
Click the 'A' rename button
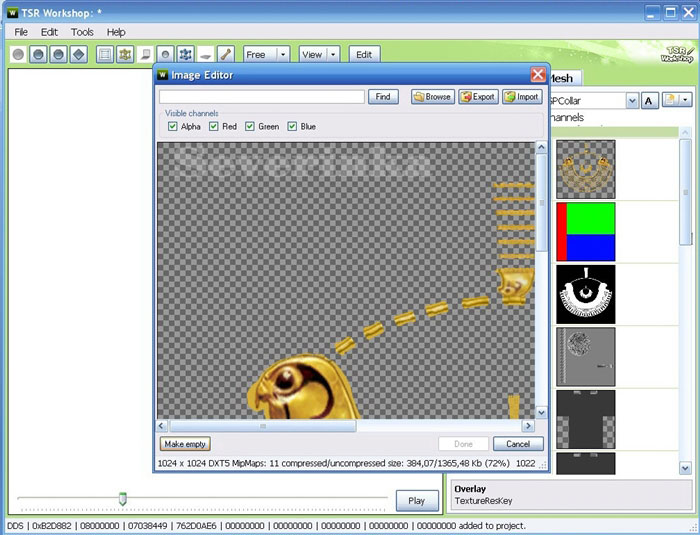pos(649,101)
